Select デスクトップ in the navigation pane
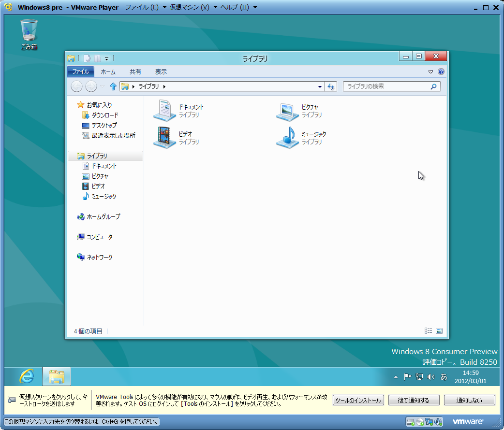The width and height of the screenshot is (504, 430). tap(99, 125)
